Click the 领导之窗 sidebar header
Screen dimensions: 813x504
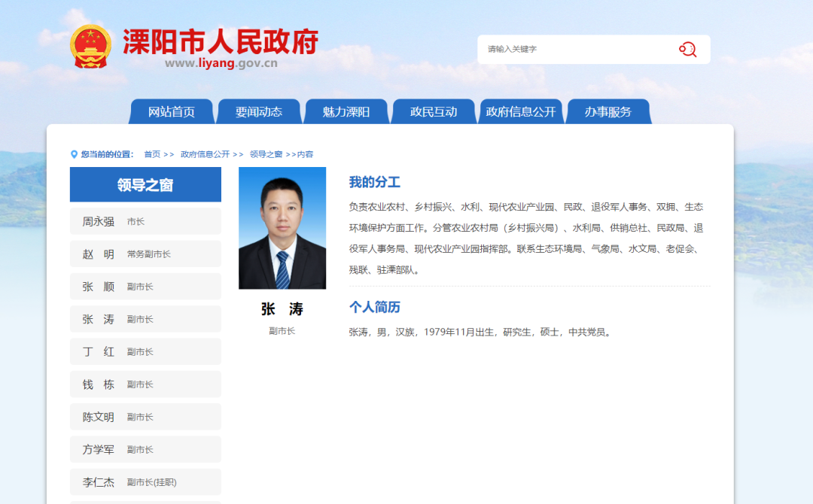[145, 184]
